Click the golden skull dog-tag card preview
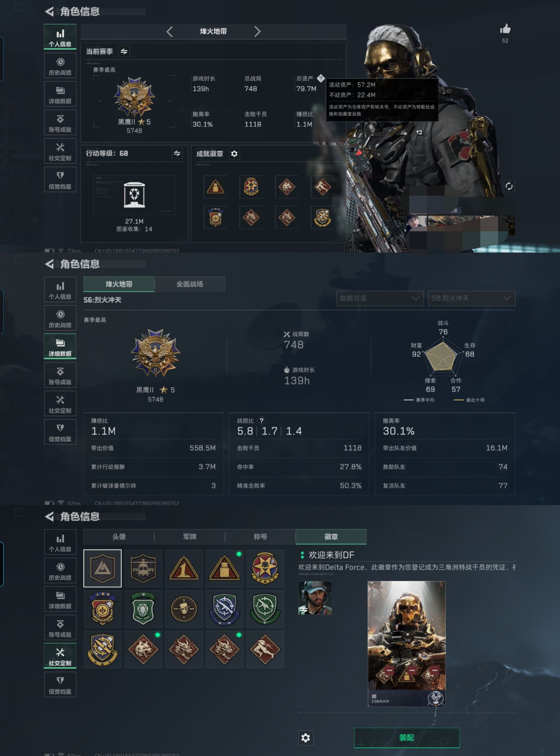Screen dimensions: 560x756 click(406, 644)
